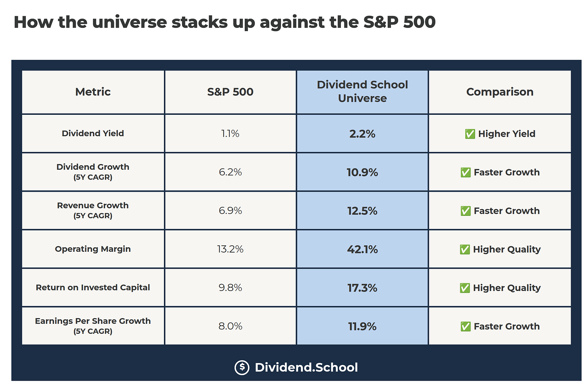This screenshot has height=388, width=588.
Task: Click the S&P 500 8.0% EPS growth cell
Action: [230, 326]
